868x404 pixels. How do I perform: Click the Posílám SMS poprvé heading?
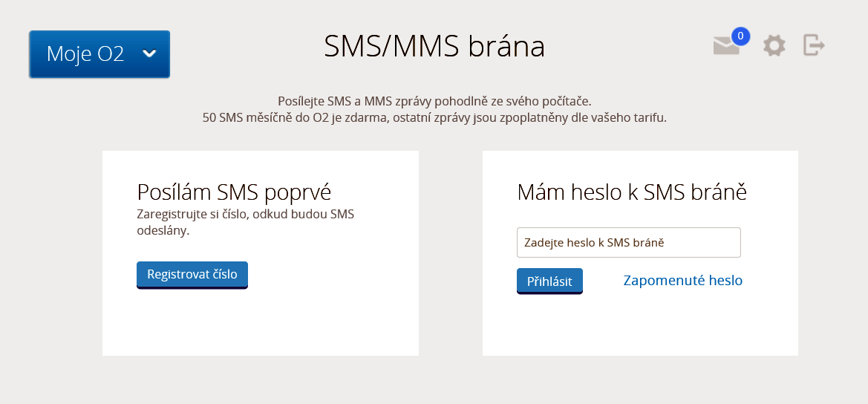click(x=234, y=192)
